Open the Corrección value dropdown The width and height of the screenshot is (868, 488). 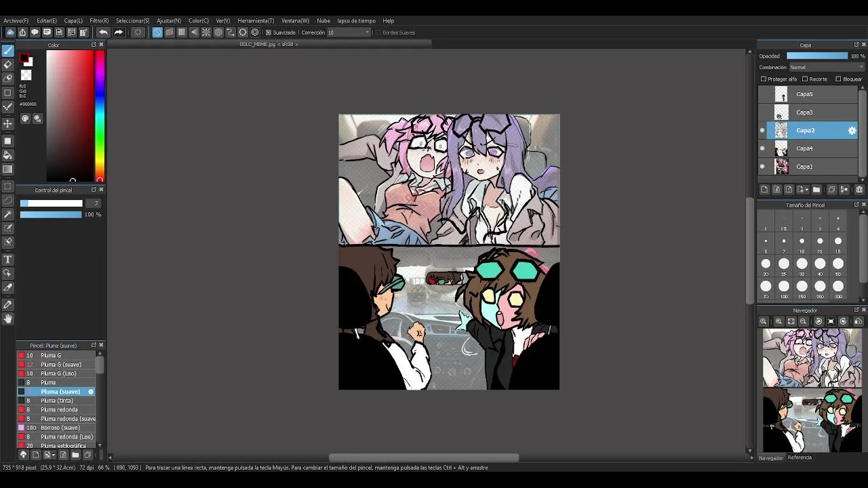349,33
